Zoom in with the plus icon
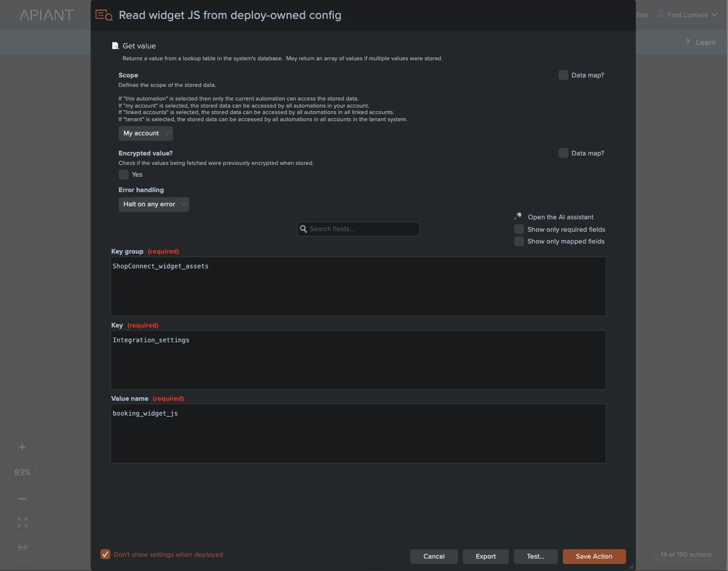 point(22,447)
